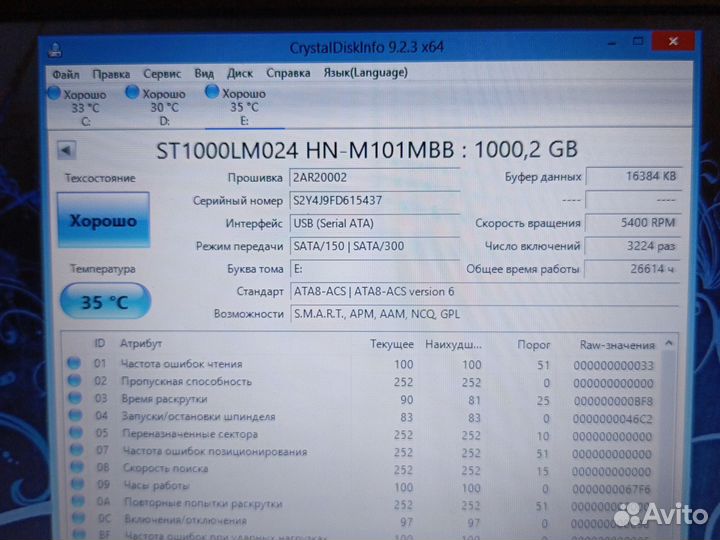Open the Файл menu

(65, 74)
